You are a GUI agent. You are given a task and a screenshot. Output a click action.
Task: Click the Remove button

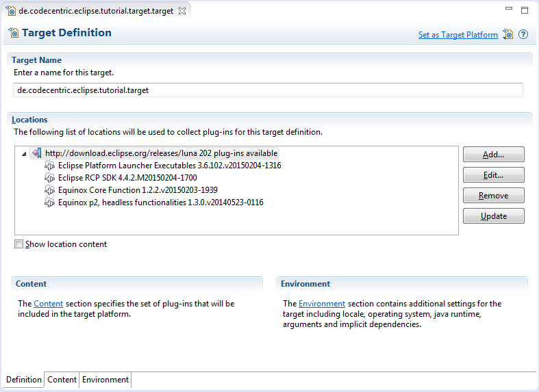[493, 196]
